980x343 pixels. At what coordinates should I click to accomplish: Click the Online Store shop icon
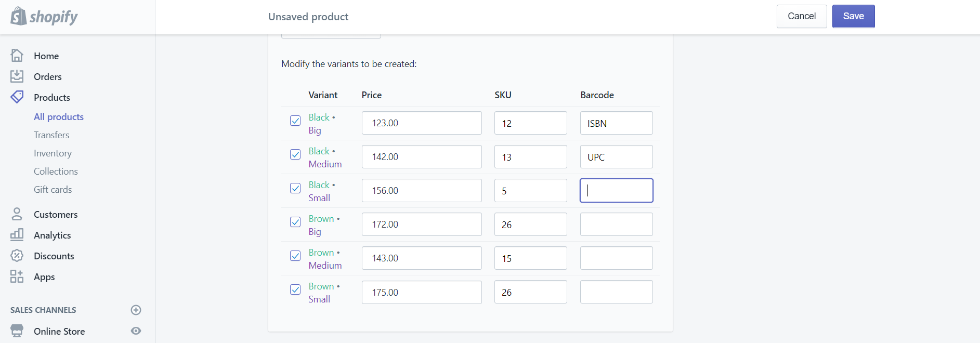click(17, 331)
